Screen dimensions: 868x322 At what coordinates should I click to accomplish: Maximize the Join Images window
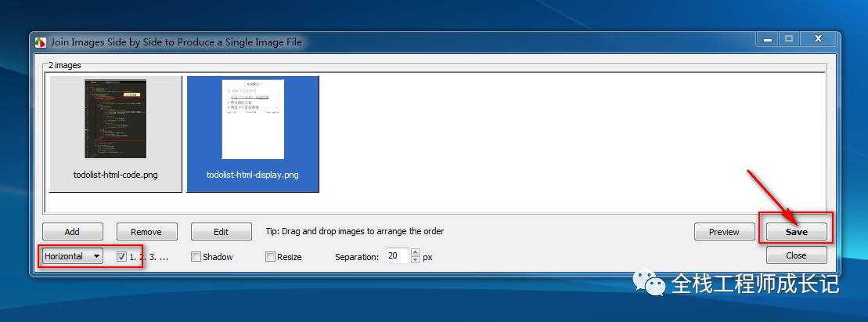point(790,39)
